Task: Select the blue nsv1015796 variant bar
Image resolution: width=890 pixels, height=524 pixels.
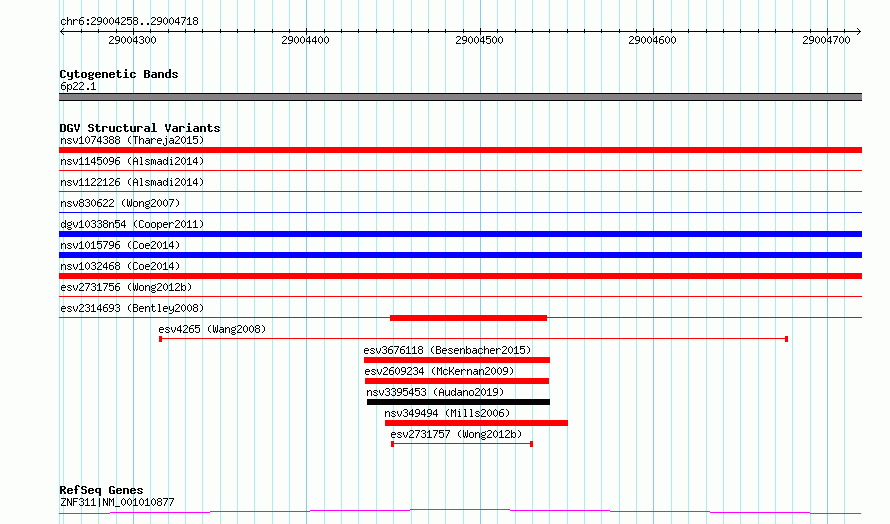Action: [x=460, y=255]
